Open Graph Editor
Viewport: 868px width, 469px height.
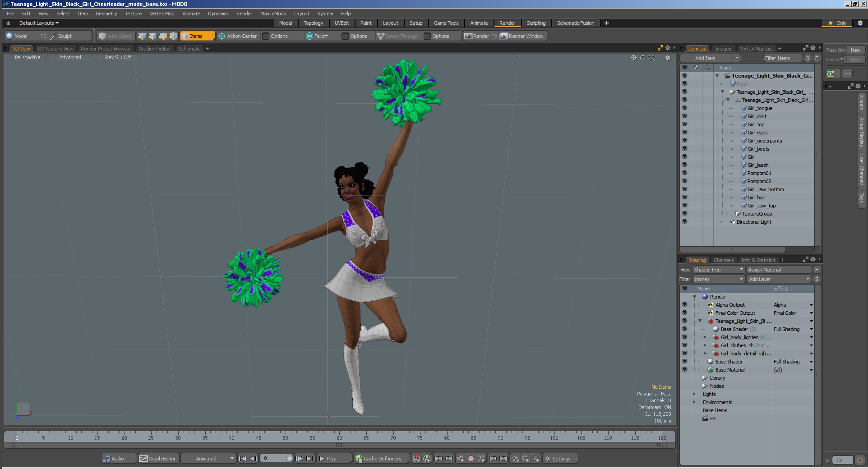(158, 459)
